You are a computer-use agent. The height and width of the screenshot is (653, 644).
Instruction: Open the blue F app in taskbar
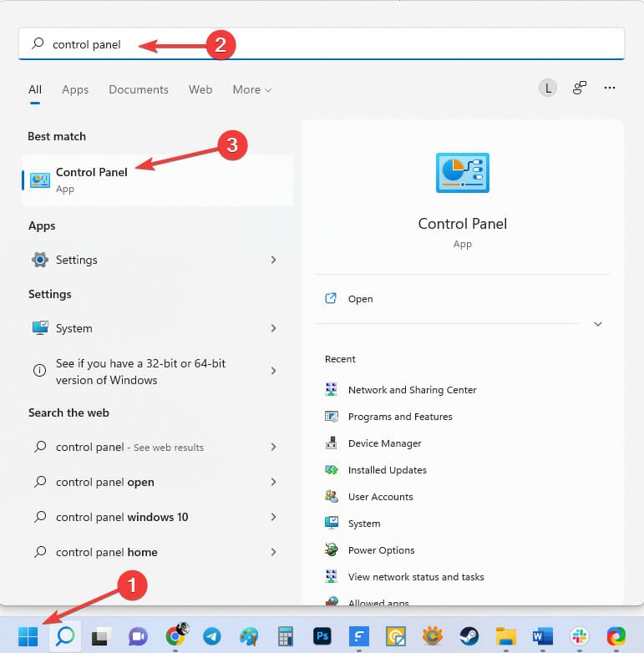(359, 636)
